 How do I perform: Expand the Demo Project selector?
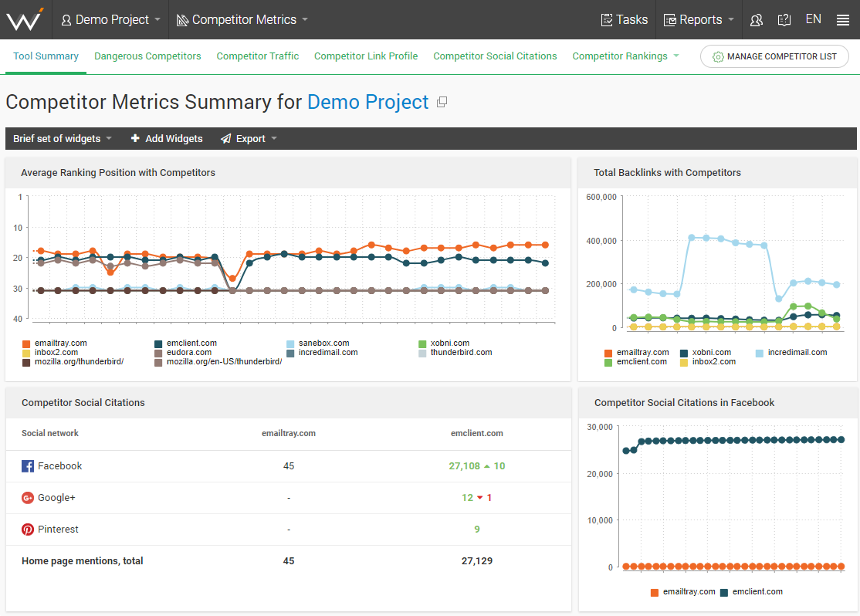pos(110,20)
